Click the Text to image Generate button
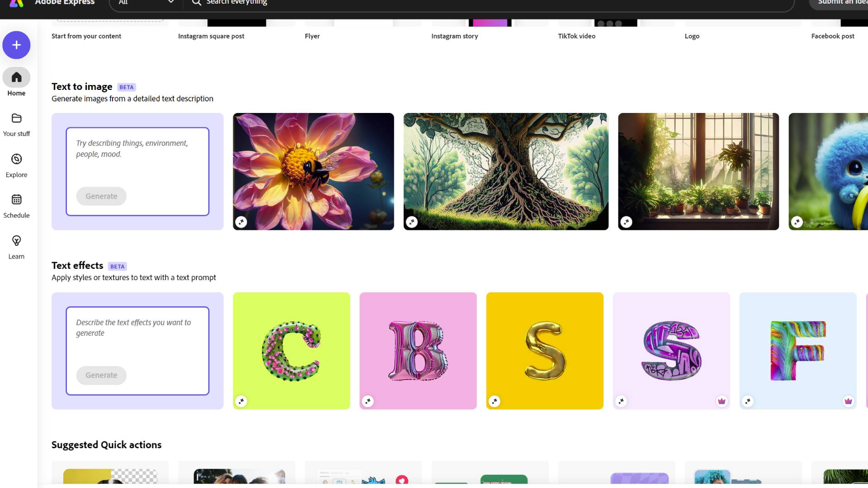 (x=101, y=196)
